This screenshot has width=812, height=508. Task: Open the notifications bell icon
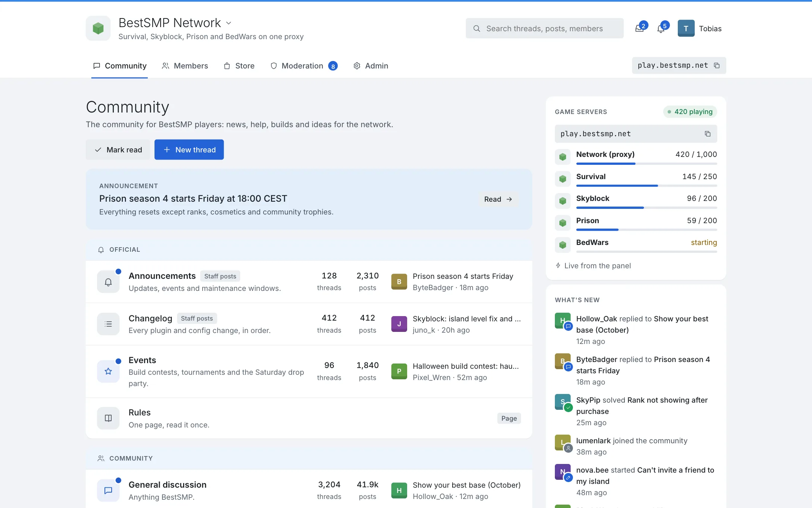click(x=661, y=29)
